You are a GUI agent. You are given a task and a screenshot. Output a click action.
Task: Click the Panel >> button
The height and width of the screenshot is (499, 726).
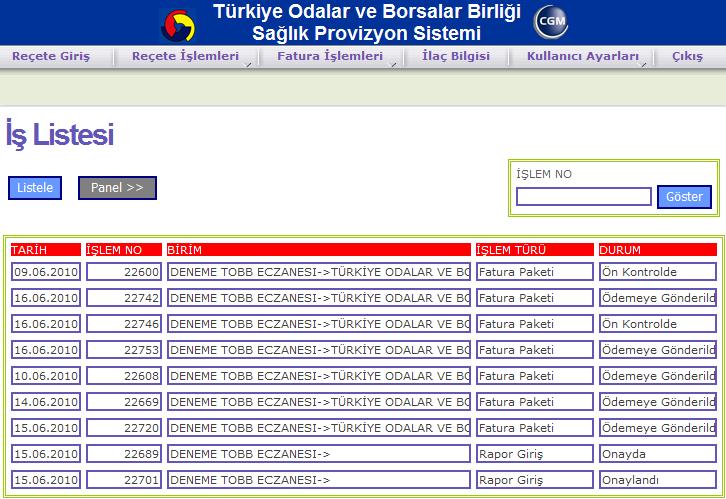tap(117, 187)
